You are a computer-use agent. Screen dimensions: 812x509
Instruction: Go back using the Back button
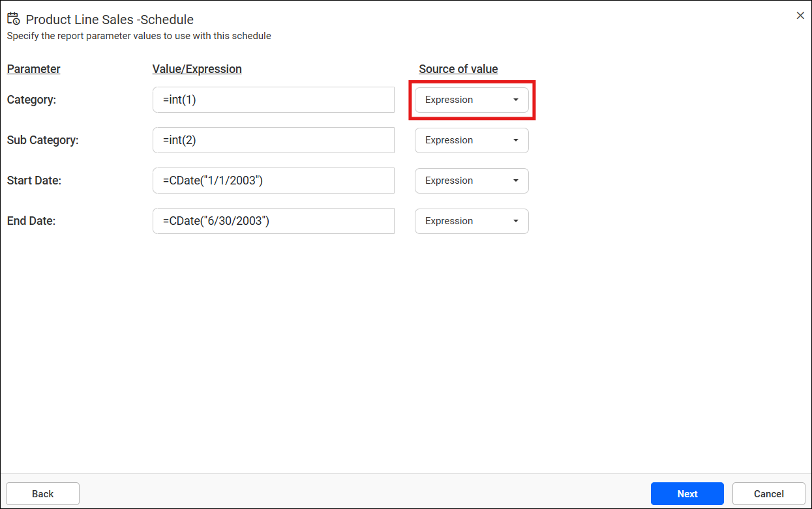point(42,493)
